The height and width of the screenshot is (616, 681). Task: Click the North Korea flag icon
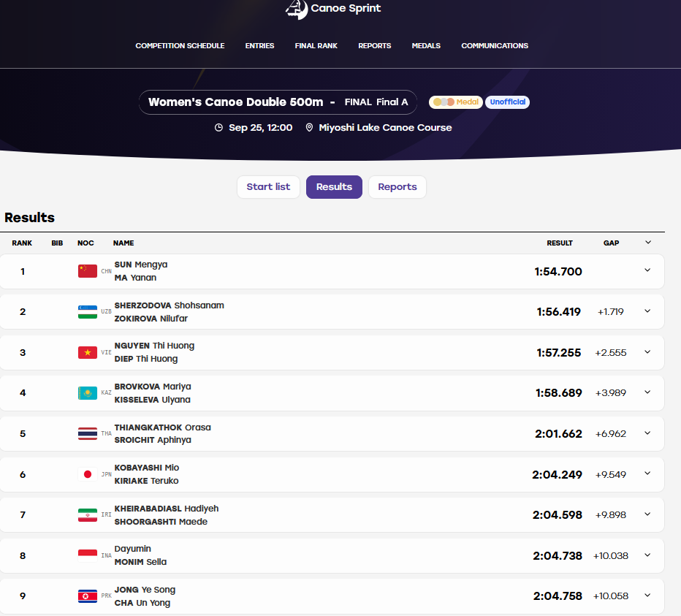pyautogui.click(x=87, y=596)
